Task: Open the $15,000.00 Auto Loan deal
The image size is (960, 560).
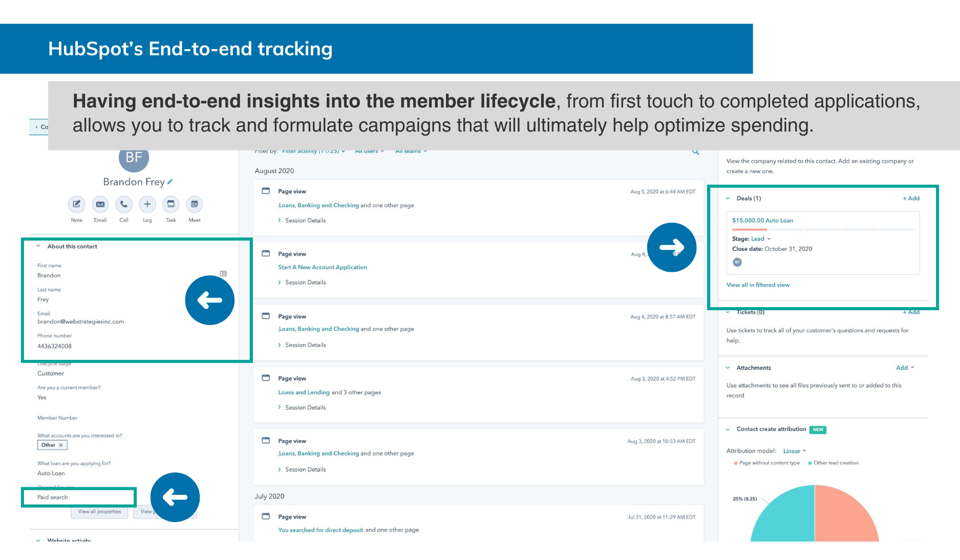Action: pos(762,221)
